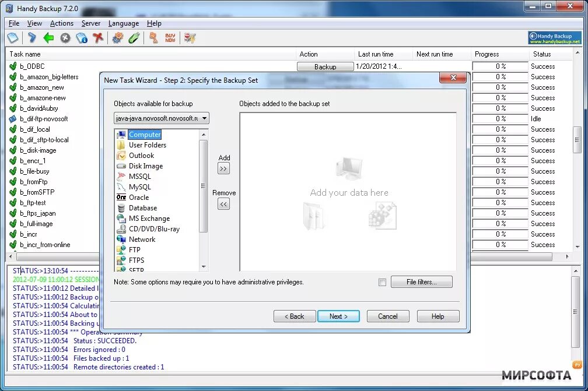Click the green corn-shaped toolbar icon
Screen dimensions: 588x391
[134, 38]
